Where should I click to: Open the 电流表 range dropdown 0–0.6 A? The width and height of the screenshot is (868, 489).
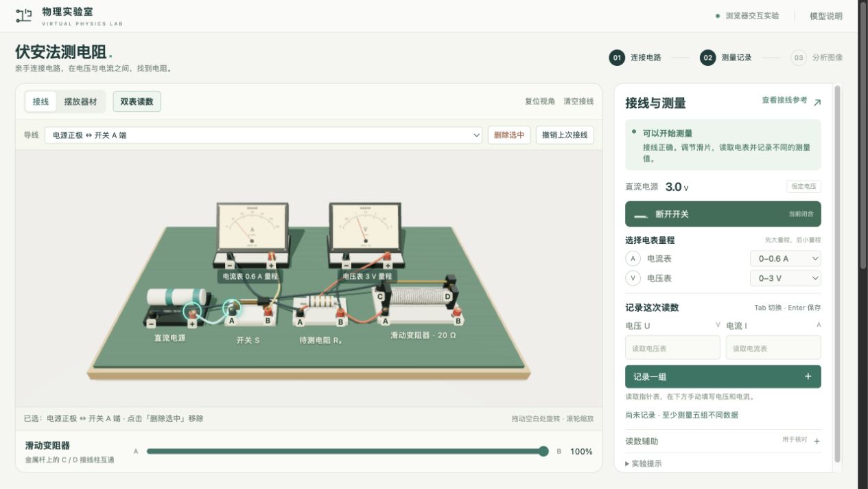click(785, 259)
